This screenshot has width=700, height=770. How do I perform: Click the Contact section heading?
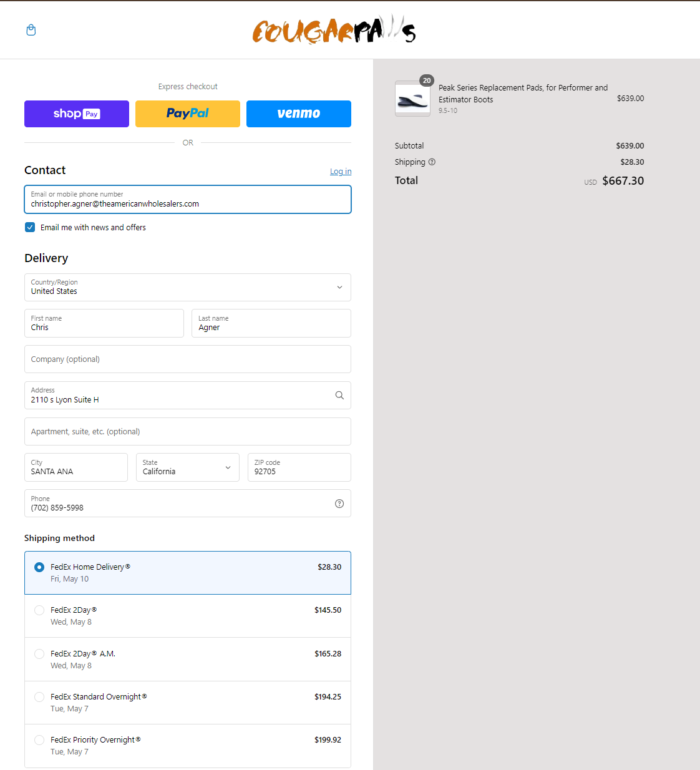tap(45, 170)
